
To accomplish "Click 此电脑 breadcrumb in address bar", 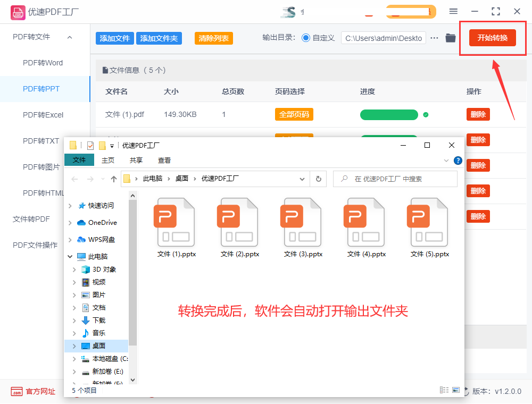I will click(x=152, y=179).
